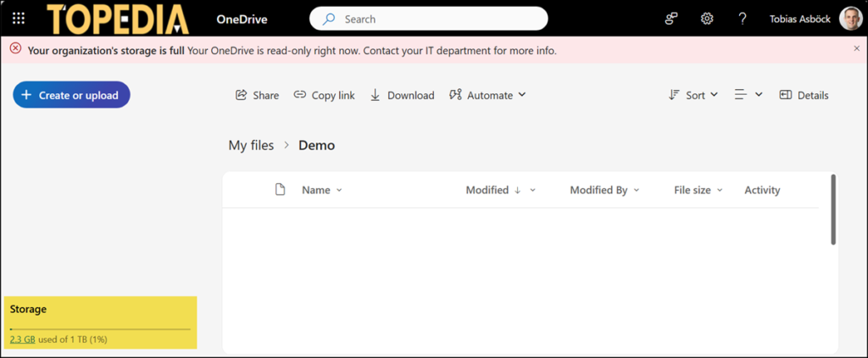The image size is (868, 358).
Task: Click the OneDrive app title
Action: [x=242, y=20]
